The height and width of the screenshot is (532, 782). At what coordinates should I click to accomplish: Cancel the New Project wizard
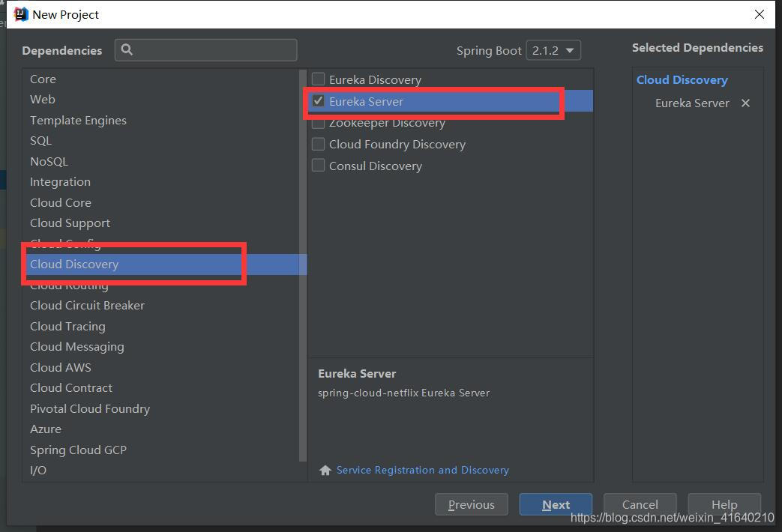[640, 504]
